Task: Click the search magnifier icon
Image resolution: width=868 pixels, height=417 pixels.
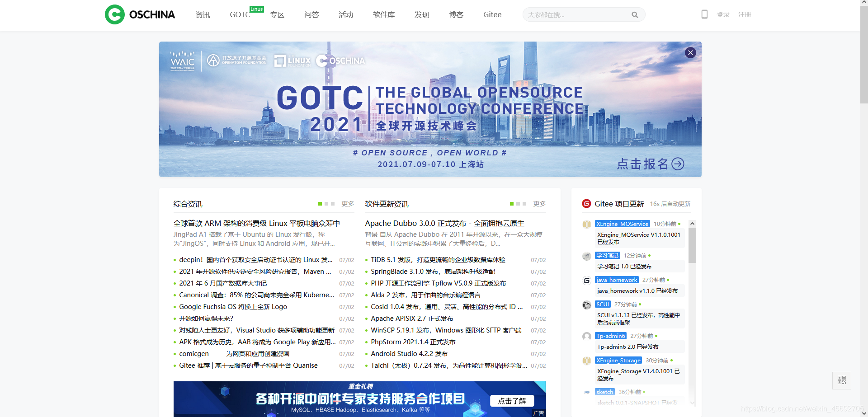Action: (635, 15)
